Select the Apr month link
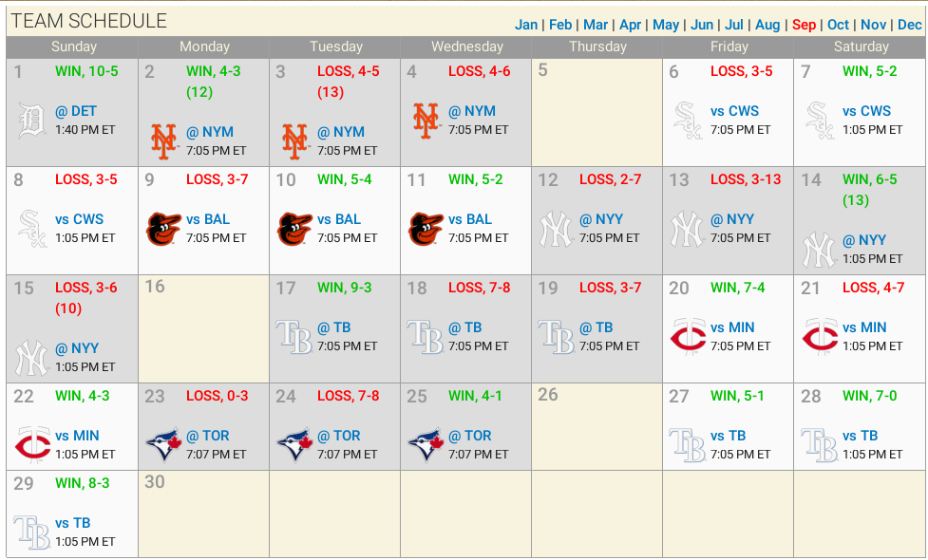928x560 pixels. (x=630, y=25)
